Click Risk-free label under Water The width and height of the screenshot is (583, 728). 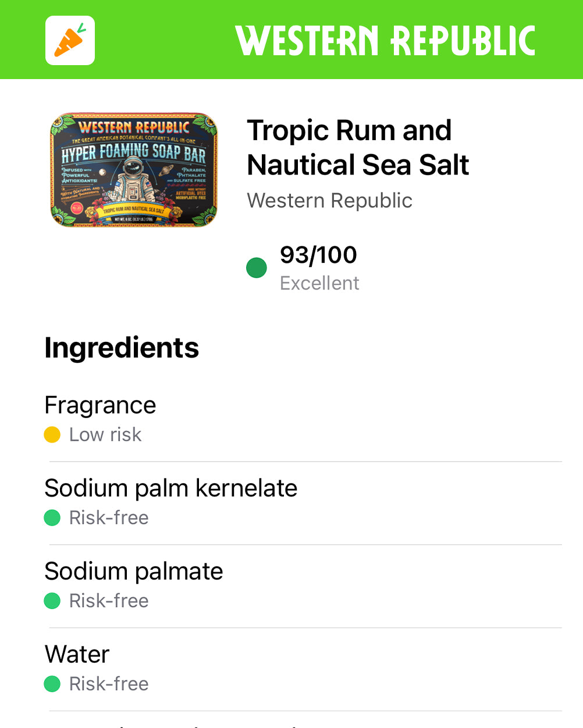pos(109,684)
